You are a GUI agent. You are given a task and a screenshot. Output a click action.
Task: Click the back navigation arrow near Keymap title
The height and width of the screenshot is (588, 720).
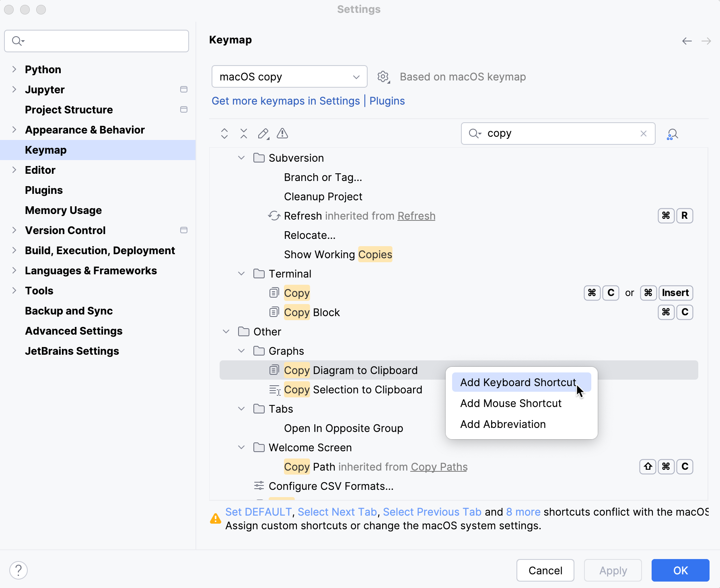coord(686,41)
